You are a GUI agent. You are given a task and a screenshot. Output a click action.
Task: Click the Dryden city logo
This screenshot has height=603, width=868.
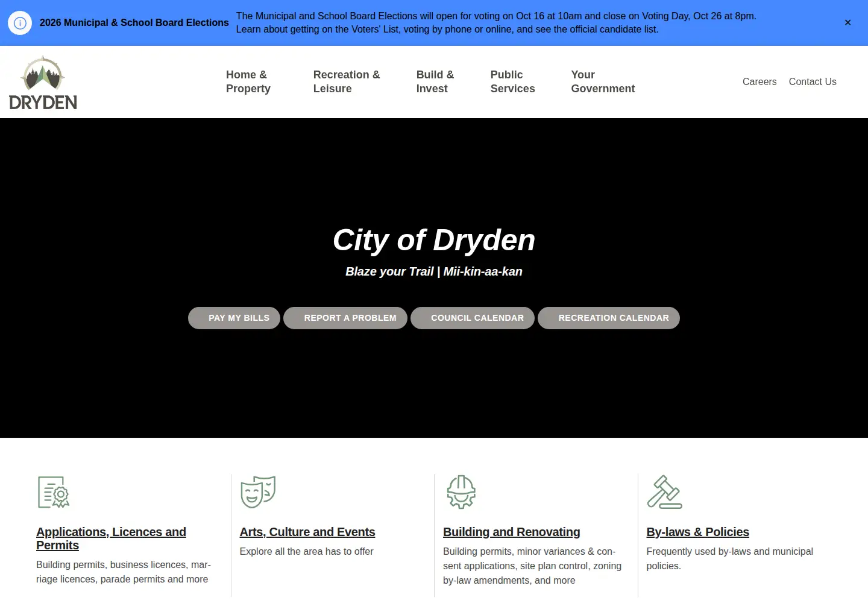click(x=43, y=83)
